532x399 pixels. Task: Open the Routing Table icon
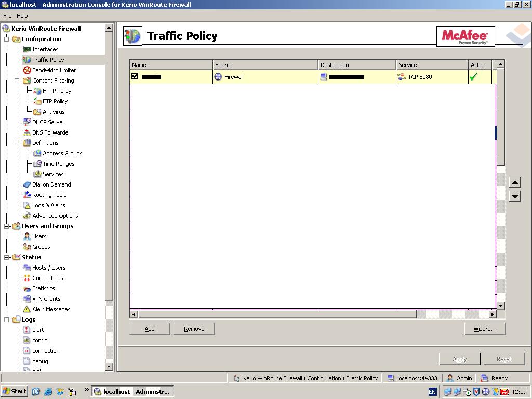27,195
